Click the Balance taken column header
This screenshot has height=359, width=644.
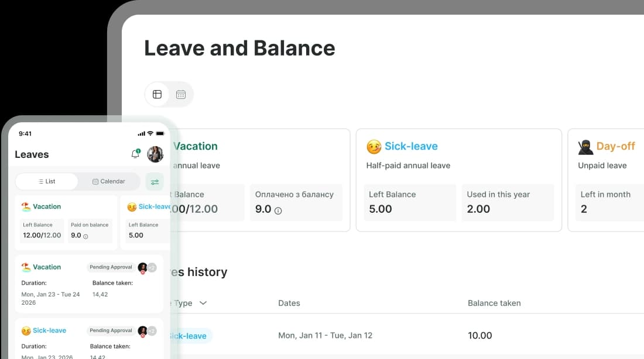[x=494, y=303]
